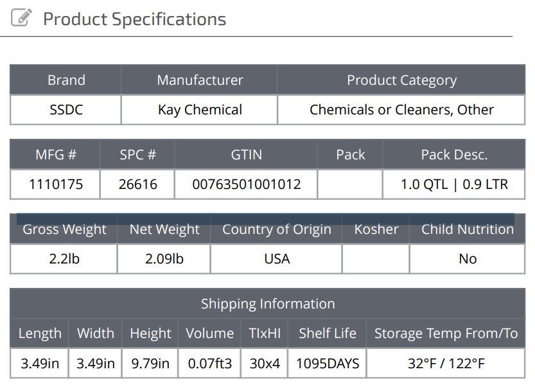The image size is (535, 392).
Task: Click the Child Nutrition value No
Action: tap(468, 259)
